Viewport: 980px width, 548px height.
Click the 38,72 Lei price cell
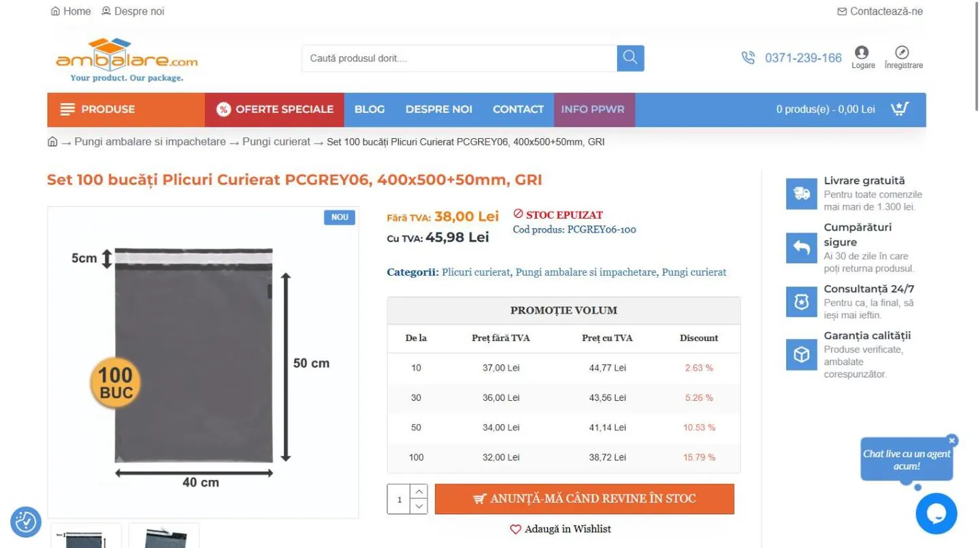[607, 457]
